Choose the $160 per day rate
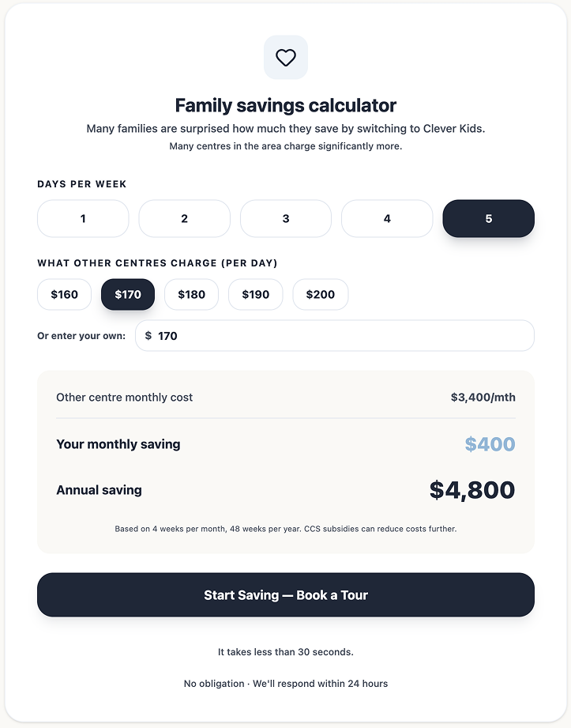The width and height of the screenshot is (571, 728). [65, 295]
